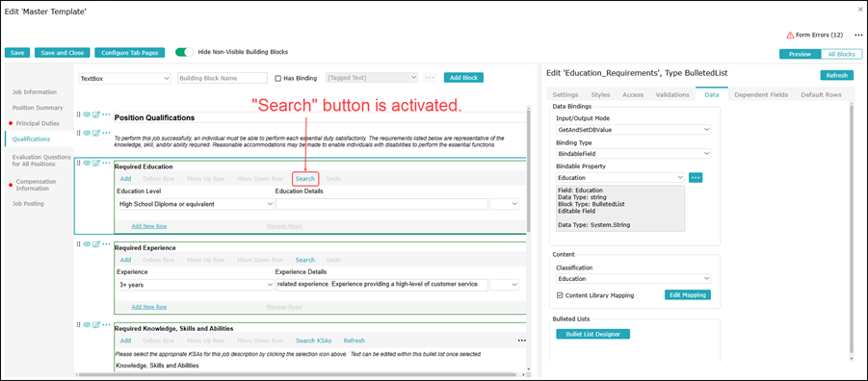This screenshot has height=381, width=868.
Task: Click the grey ellipsis button beside Tagged Text
Action: pyautogui.click(x=430, y=78)
